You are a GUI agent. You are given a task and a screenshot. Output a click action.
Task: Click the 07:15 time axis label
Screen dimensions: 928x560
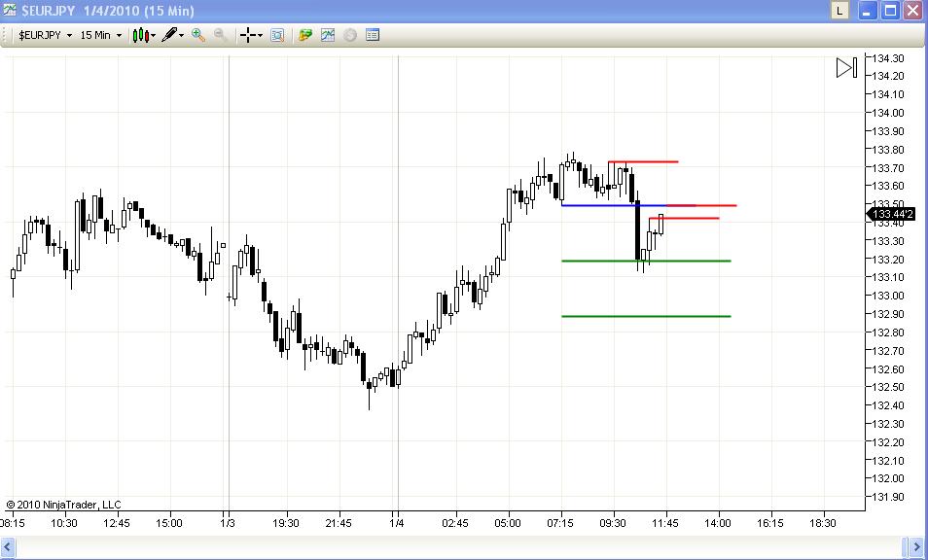coord(560,523)
